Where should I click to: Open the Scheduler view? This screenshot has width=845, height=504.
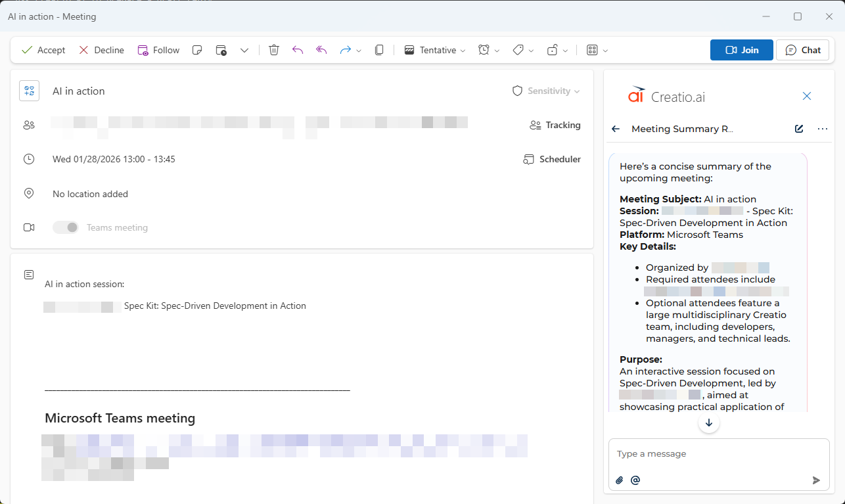(x=552, y=158)
